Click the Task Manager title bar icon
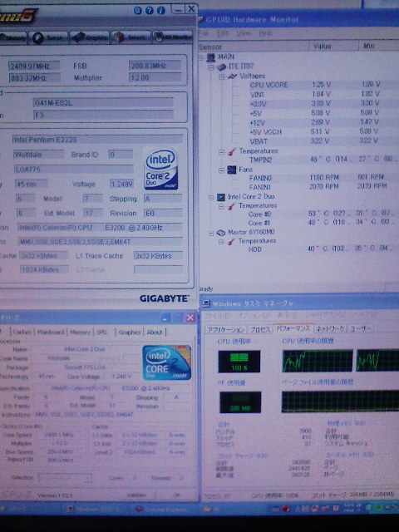Screen dimensions: 399x532 206,303
